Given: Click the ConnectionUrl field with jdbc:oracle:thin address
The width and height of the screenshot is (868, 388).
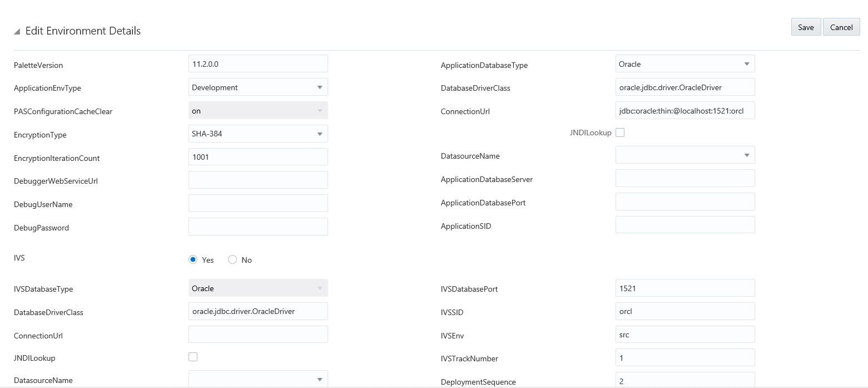Looking at the screenshot, I should [685, 110].
